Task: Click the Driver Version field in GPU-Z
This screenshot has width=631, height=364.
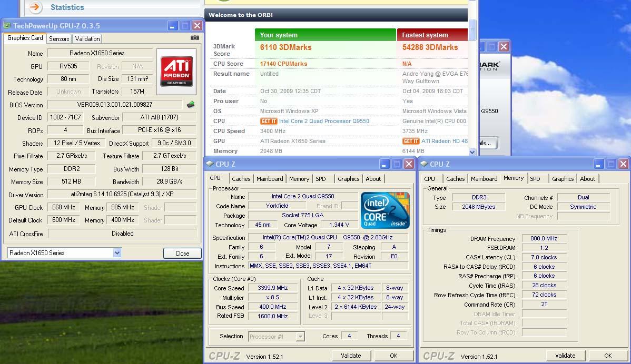Action: pyautogui.click(x=122, y=194)
